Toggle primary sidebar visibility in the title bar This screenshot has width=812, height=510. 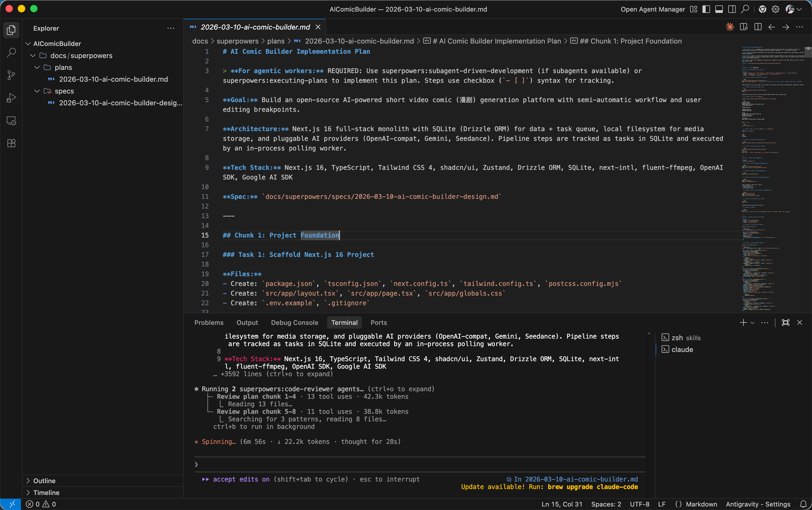pyautogui.click(x=706, y=9)
